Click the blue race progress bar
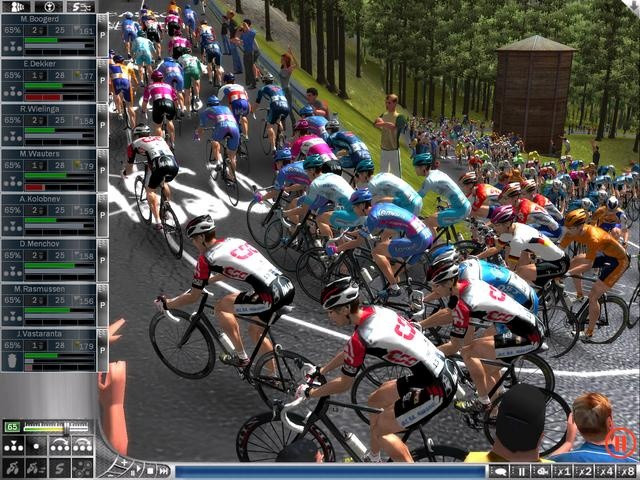This screenshot has height=480, width=640. pyautogui.click(x=330, y=472)
